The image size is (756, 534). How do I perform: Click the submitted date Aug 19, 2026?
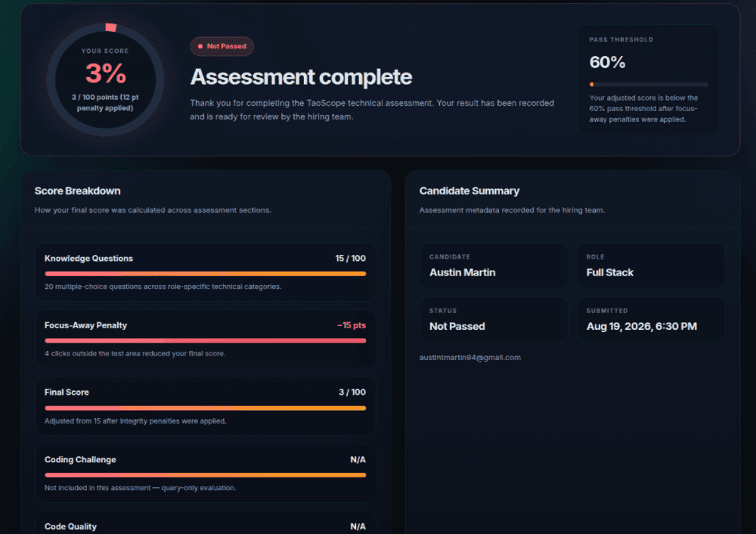(641, 327)
